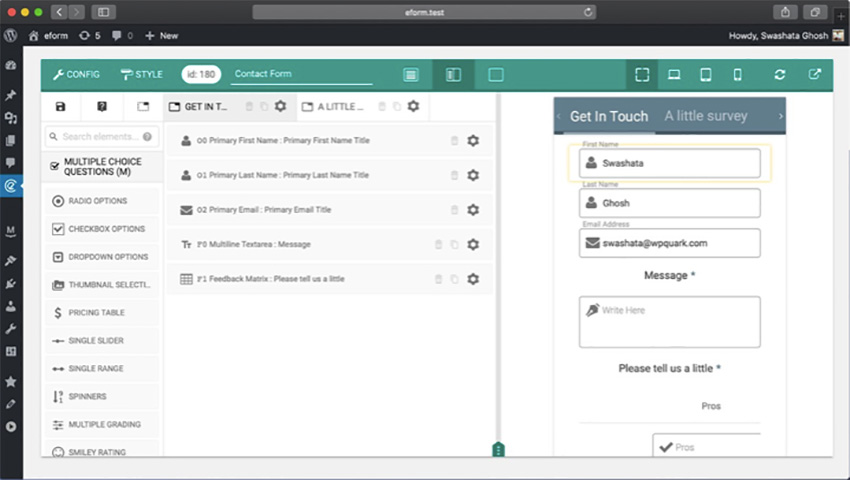Open the CONFIG settings
Viewport: 850px width, 480px height.
click(76, 74)
